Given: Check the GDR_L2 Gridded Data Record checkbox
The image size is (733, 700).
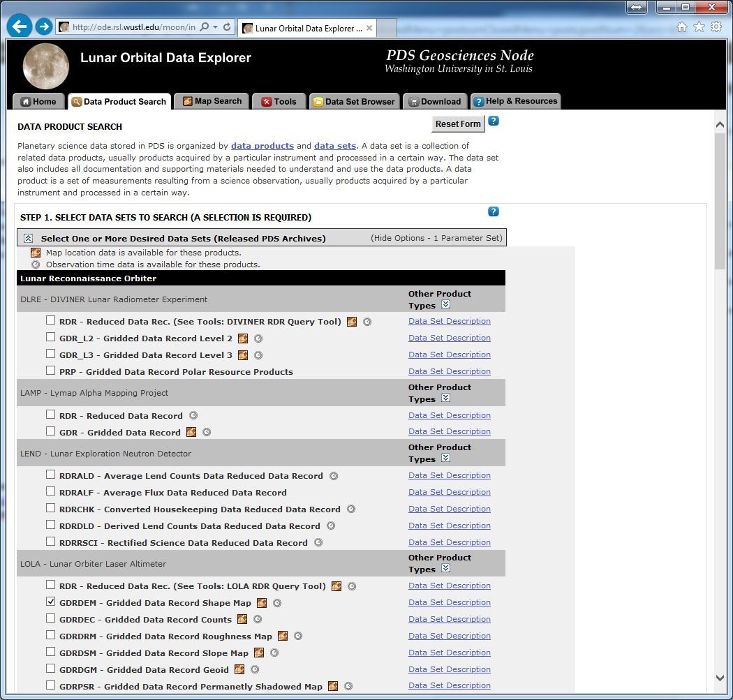Looking at the screenshot, I should (x=50, y=337).
